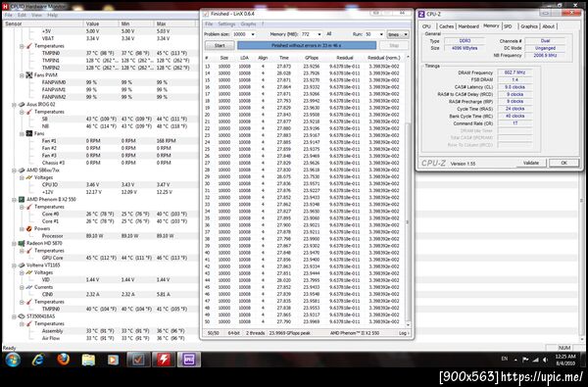Image resolution: width=588 pixels, height=387 pixels.
Task: Collapse the Radeon HD 5870 node
Action: (15, 244)
